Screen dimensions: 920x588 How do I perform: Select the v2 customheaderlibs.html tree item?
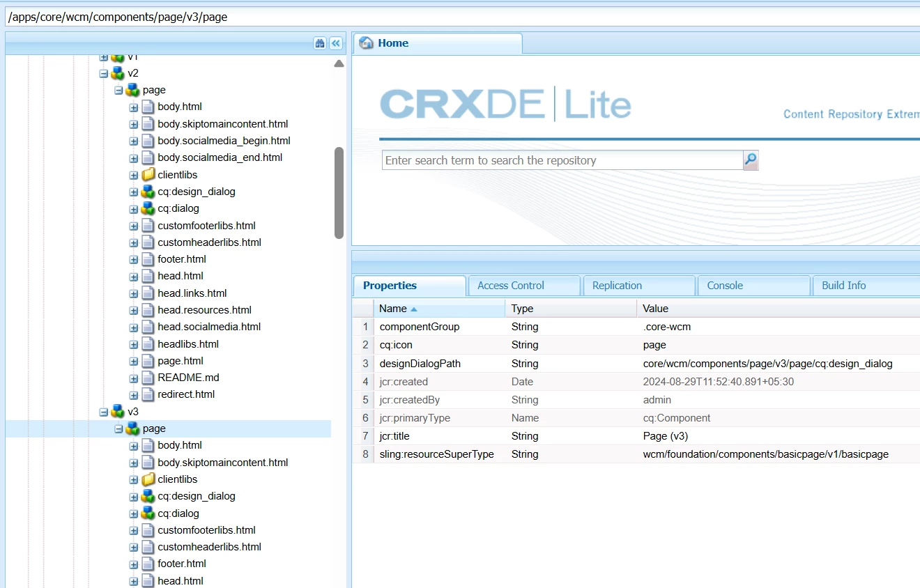[209, 242]
